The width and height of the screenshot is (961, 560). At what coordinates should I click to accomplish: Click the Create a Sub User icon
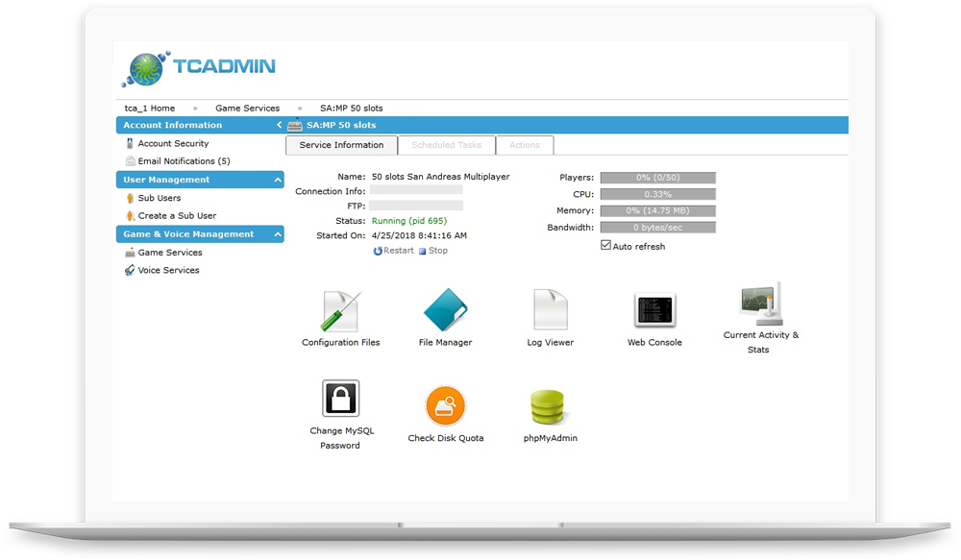(x=130, y=216)
